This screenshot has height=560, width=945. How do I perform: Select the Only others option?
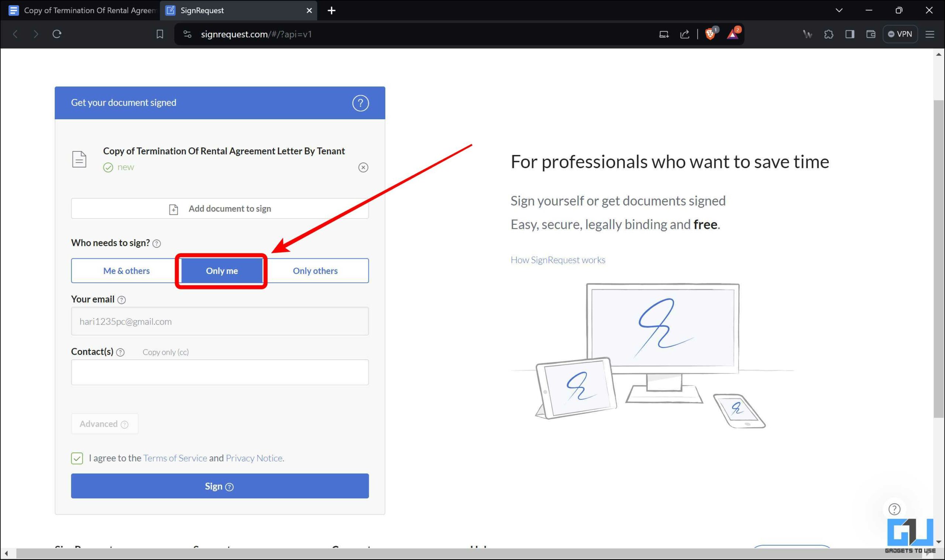click(x=315, y=271)
